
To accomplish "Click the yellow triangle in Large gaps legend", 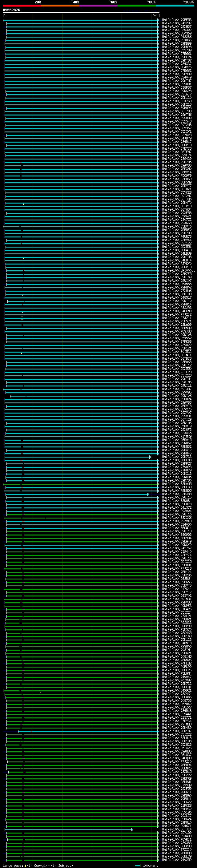I will pos(25,865).
